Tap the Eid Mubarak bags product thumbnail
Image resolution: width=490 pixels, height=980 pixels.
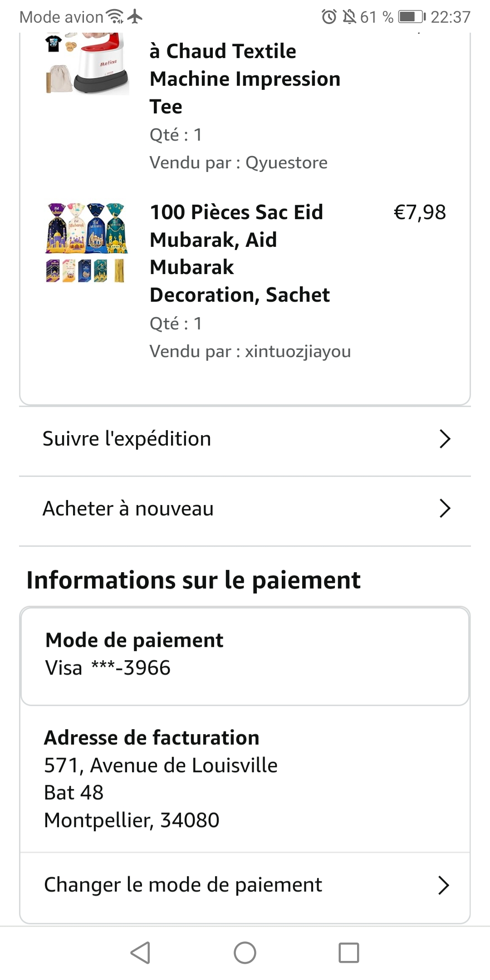[87, 243]
